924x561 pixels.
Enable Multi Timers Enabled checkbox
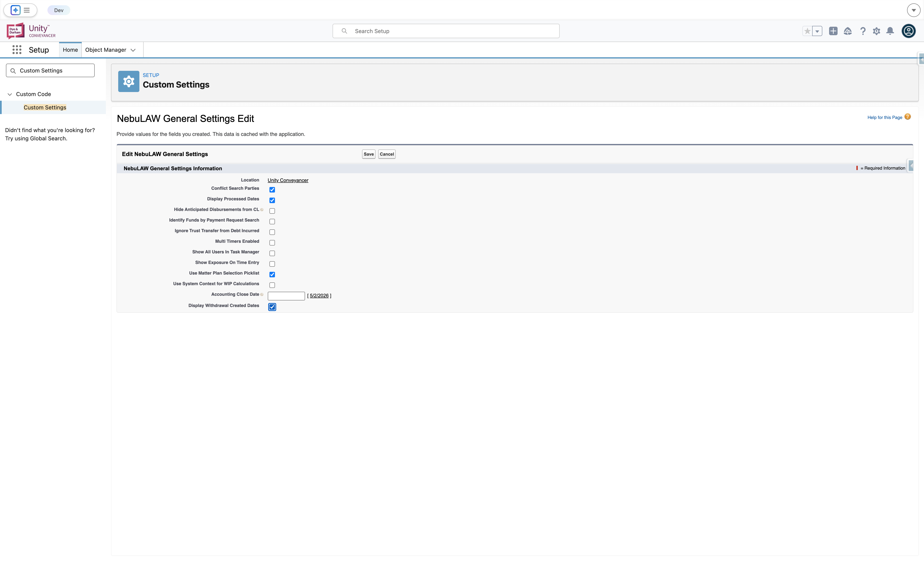point(272,243)
